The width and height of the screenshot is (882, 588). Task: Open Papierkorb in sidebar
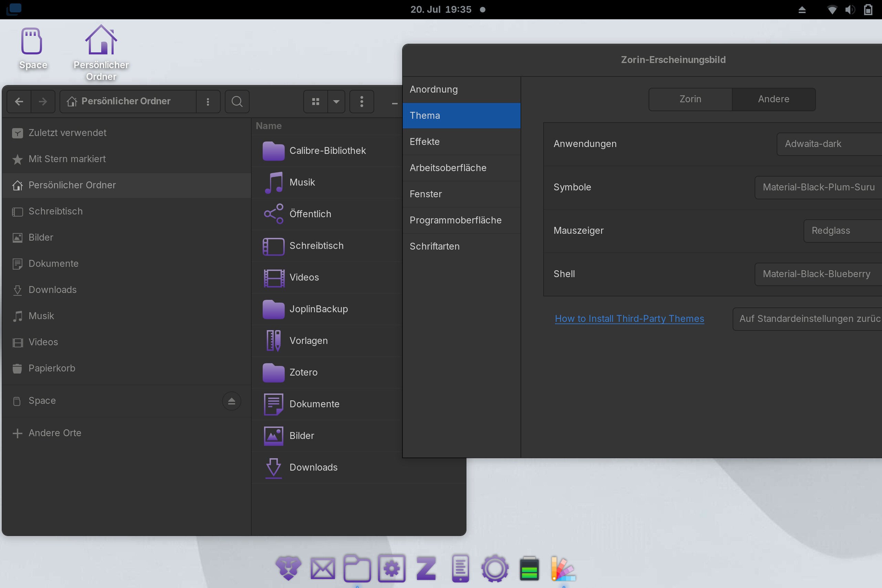tap(126, 368)
